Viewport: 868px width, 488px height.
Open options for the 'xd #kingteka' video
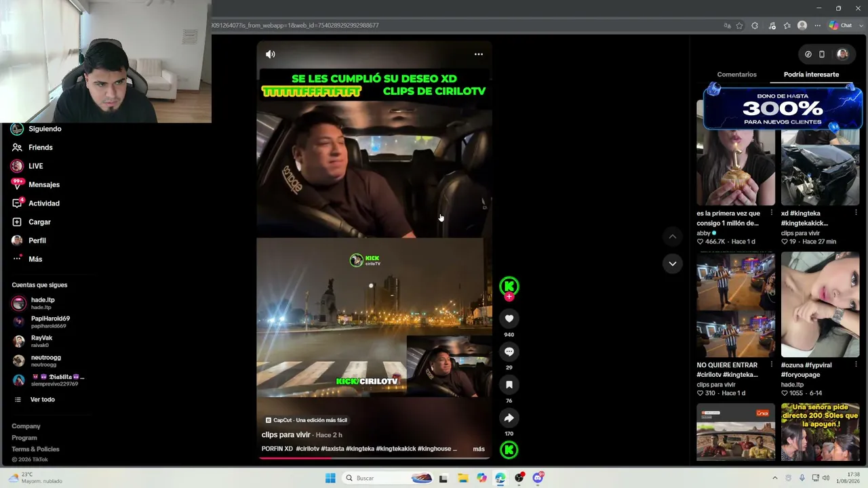[x=856, y=213]
